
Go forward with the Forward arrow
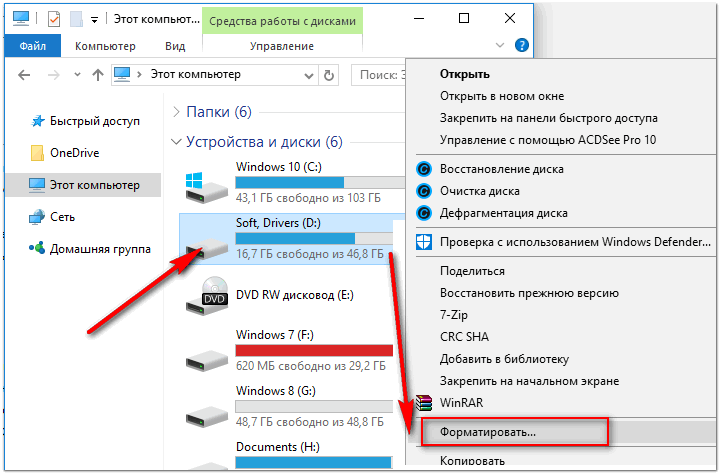coord(54,75)
